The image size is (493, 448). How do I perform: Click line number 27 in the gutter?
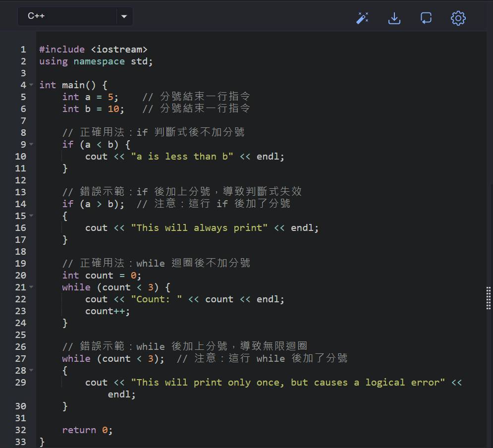(x=20, y=359)
